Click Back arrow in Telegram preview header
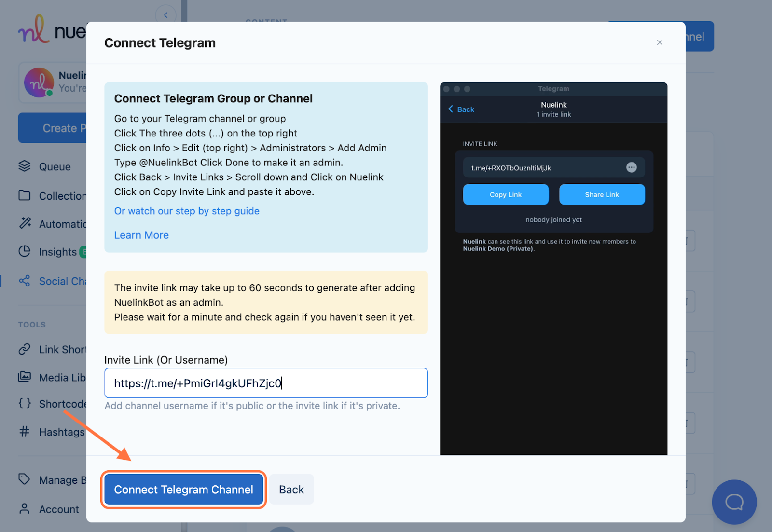The image size is (772, 532). [x=461, y=109]
